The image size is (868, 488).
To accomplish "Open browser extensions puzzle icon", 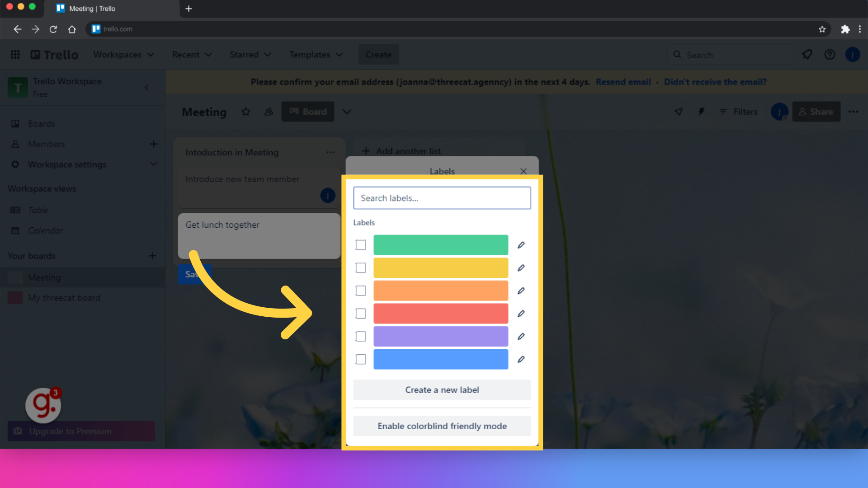I will coord(845,29).
